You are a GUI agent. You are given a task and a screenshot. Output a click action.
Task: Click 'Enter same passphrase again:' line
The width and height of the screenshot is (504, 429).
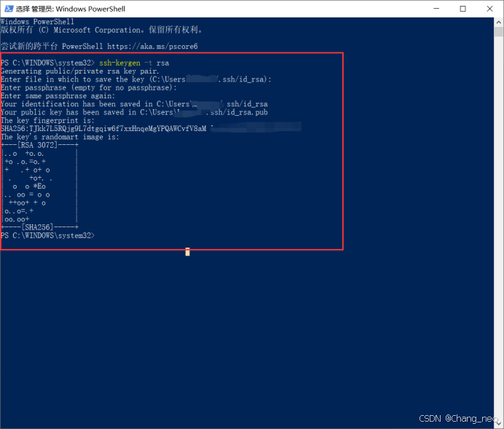58,95
